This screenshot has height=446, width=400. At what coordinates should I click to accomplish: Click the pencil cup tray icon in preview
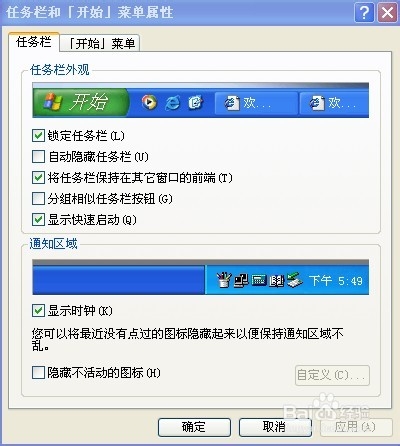click(224, 280)
